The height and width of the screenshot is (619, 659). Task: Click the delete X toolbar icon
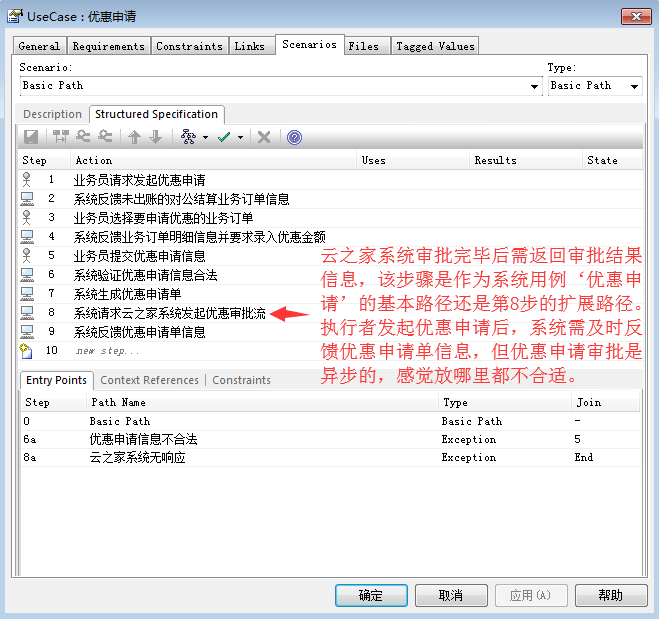[264, 137]
